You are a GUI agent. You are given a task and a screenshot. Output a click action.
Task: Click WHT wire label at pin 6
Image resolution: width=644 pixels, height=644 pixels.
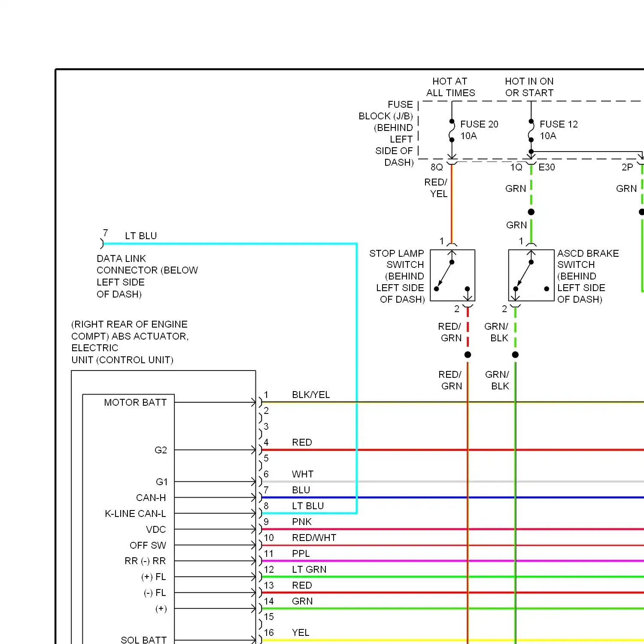[303, 474]
